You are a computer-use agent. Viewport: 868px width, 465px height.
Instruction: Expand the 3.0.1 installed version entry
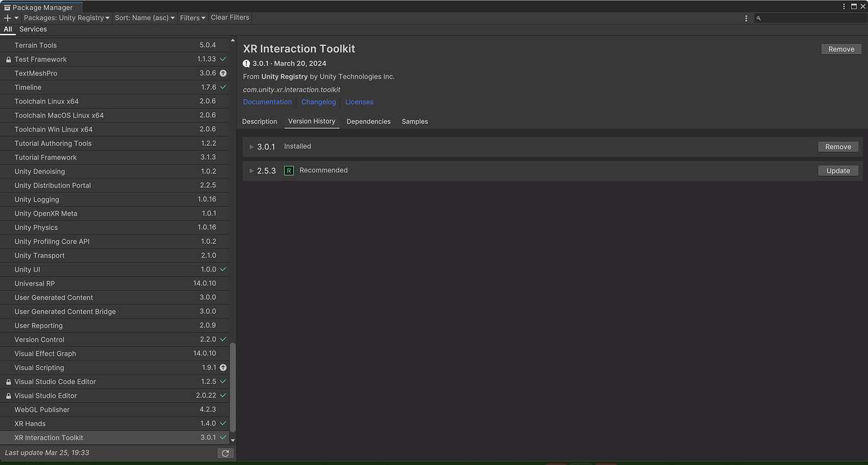tap(251, 146)
